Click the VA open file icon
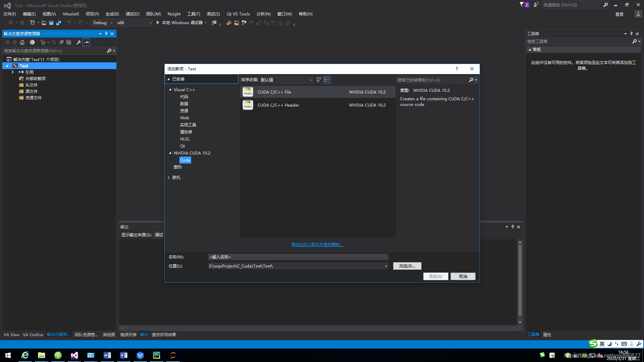This screenshot has width=644, height=362. pos(236,23)
